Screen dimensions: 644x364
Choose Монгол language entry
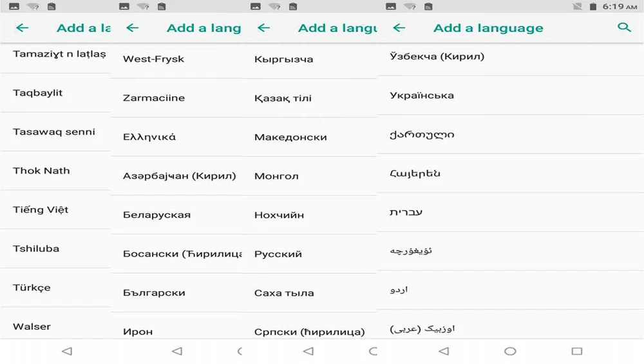(x=309, y=176)
